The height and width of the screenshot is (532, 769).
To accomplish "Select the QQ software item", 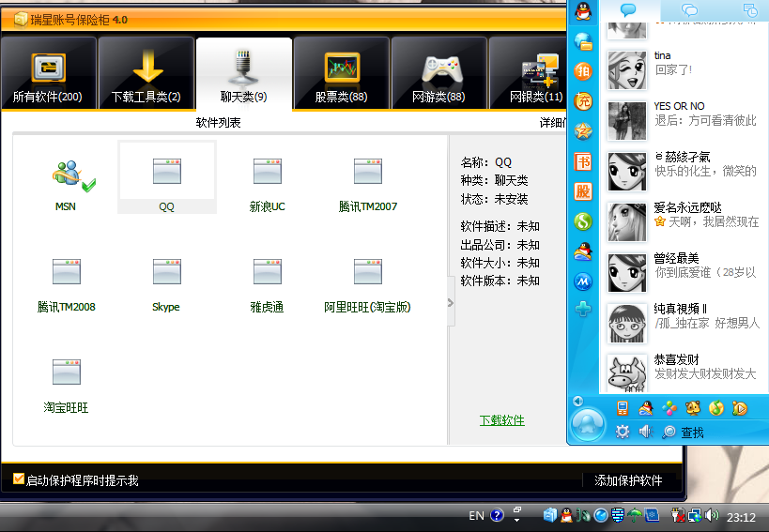I will pos(167,177).
